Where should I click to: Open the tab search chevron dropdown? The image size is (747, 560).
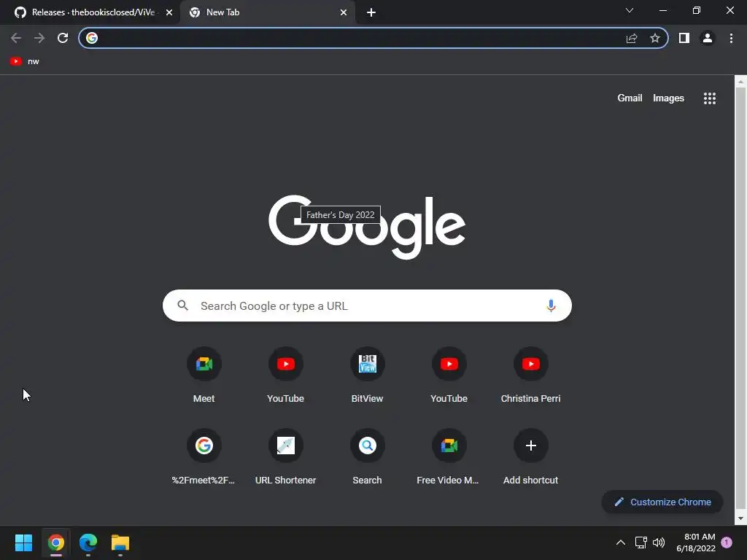[x=630, y=10]
